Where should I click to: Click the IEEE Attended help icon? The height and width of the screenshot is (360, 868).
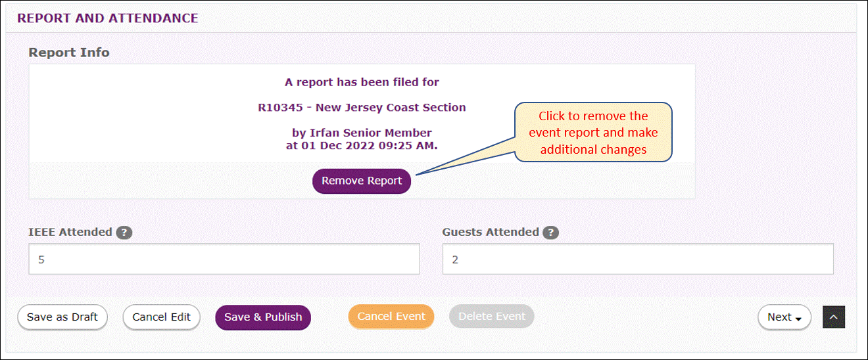click(123, 232)
